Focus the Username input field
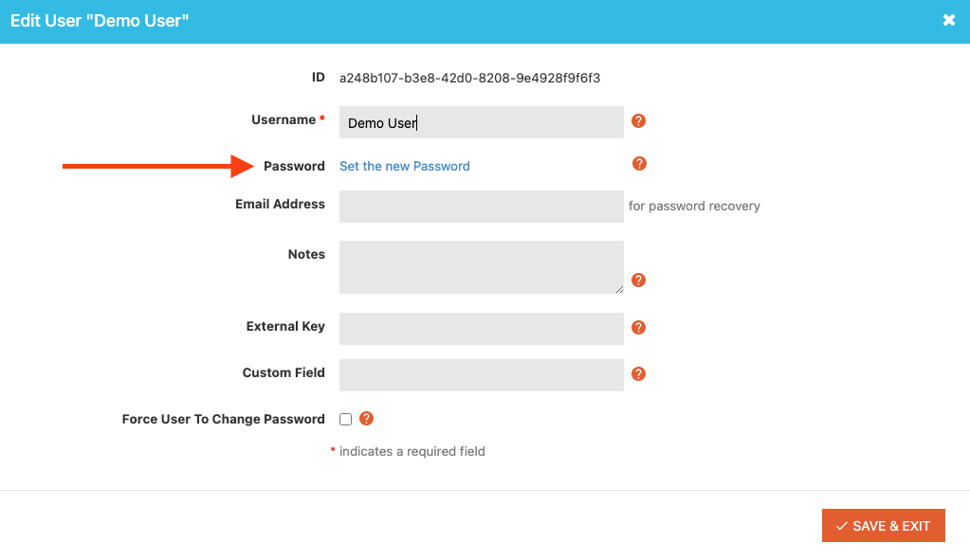This screenshot has width=970, height=560. click(482, 122)
